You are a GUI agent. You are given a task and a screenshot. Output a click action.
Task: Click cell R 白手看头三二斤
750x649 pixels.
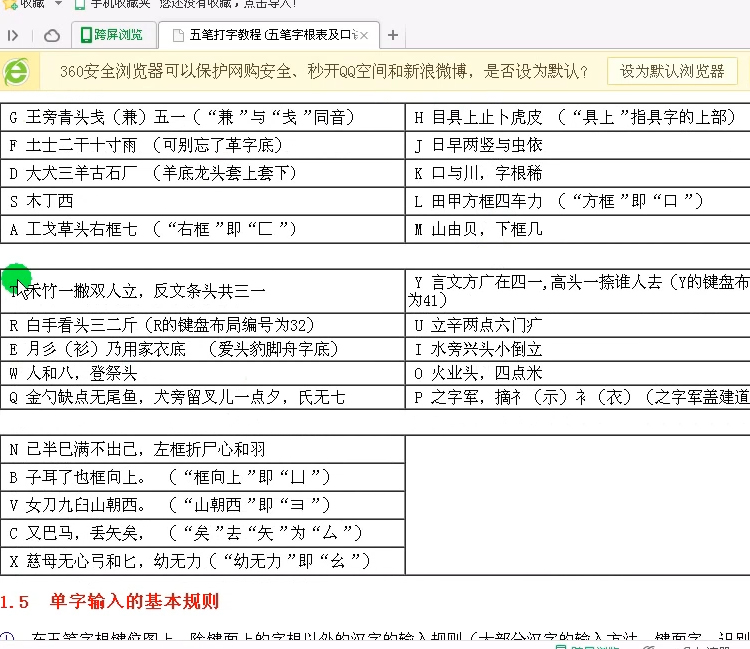202,325
